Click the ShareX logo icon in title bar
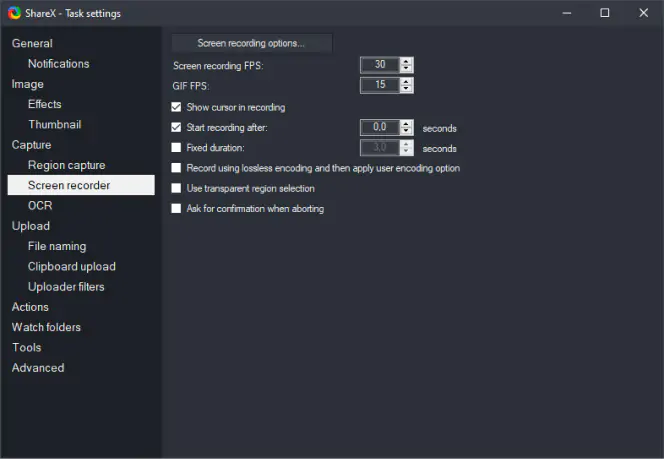Viewport: 664px width, 459px height. point(14,13)
